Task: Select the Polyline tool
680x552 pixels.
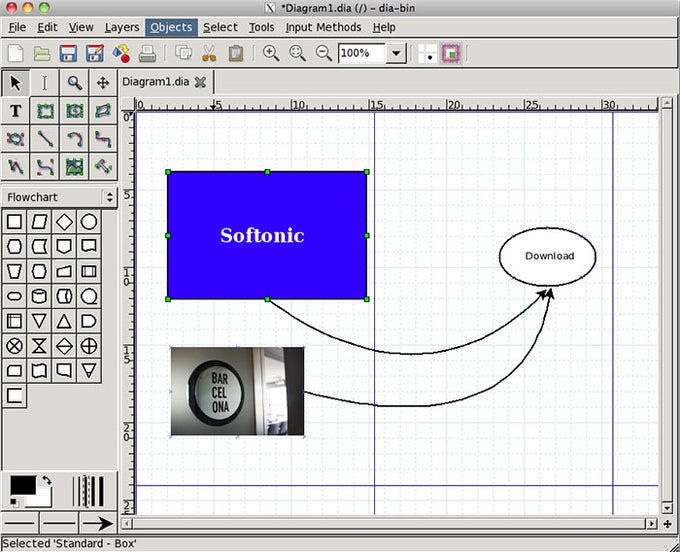Action: tap(15, 167)
